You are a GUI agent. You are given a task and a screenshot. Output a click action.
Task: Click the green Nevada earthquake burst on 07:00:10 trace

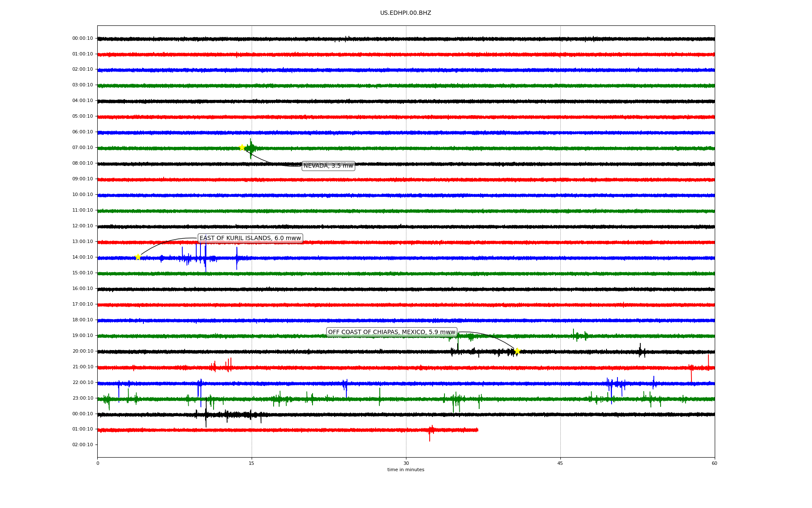[251, 148]
